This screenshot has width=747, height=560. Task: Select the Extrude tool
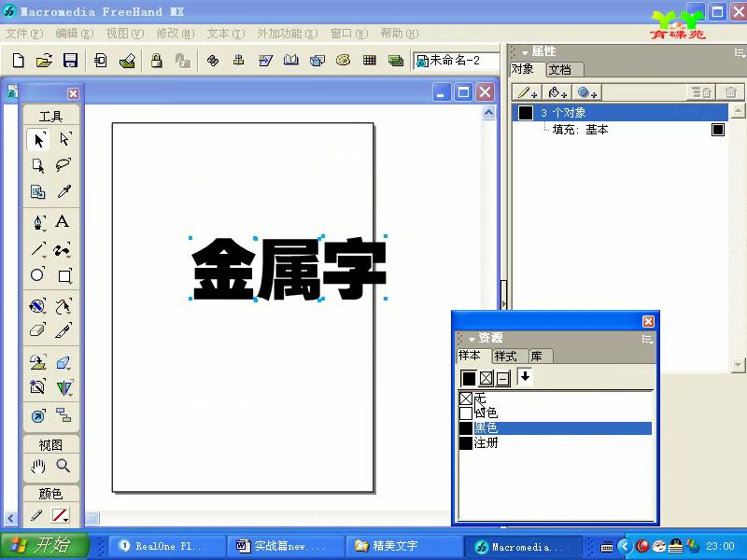click(x=63, y=363)
